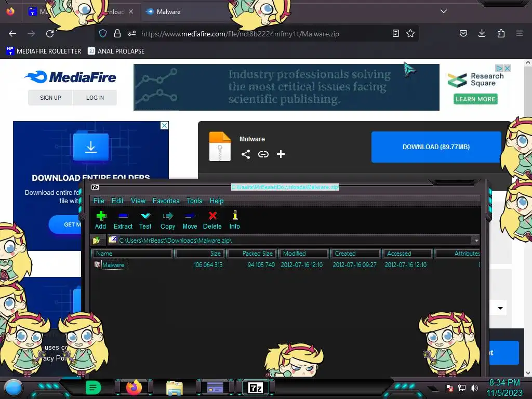Click the taskbar clock 8:34 PM
Image resolution: width=532 pixels, height=399 pixels.
(x=504, y=383)
